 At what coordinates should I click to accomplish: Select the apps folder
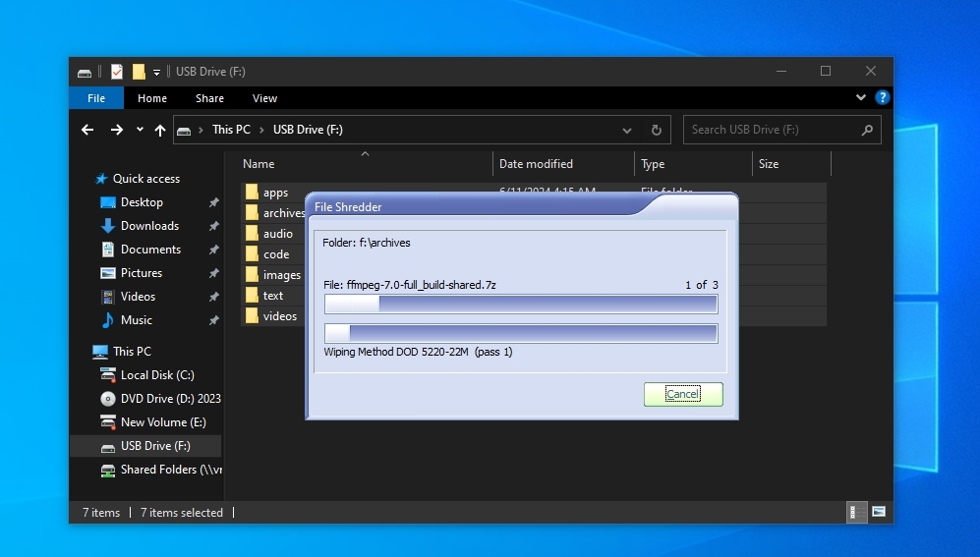click(x=275, y=193)
